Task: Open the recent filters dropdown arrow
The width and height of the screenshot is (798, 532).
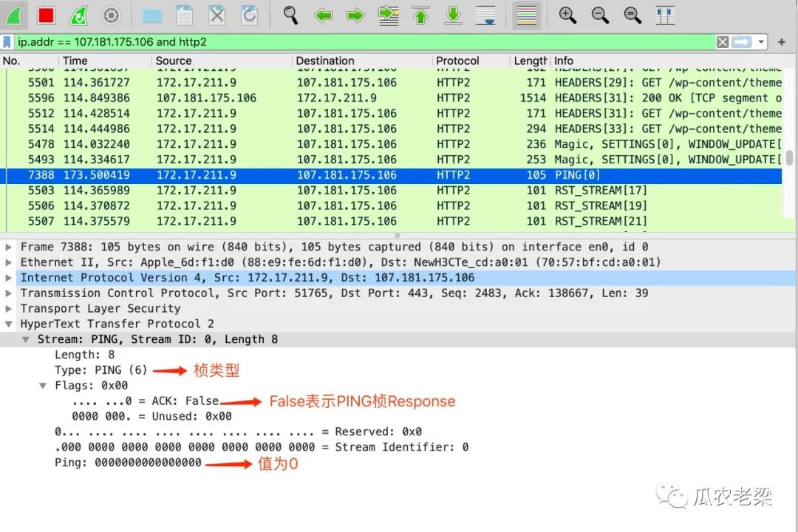Action: (761, 41)
